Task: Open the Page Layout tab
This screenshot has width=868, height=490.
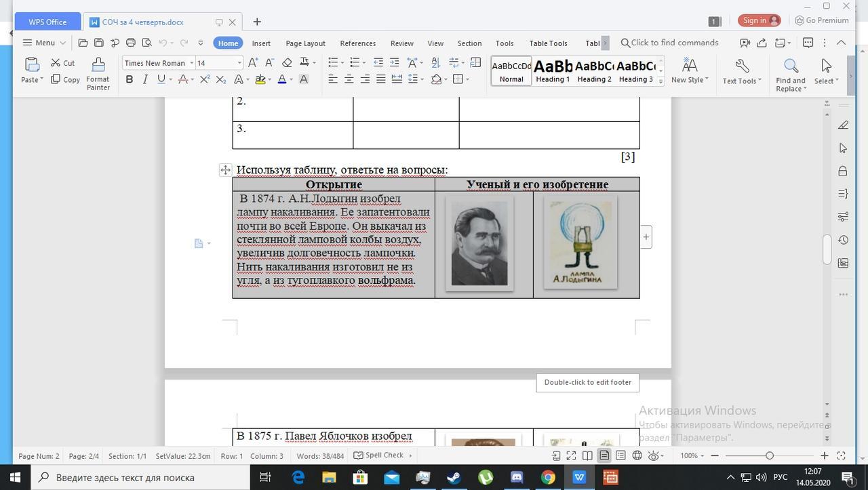Action: (305, 43)
